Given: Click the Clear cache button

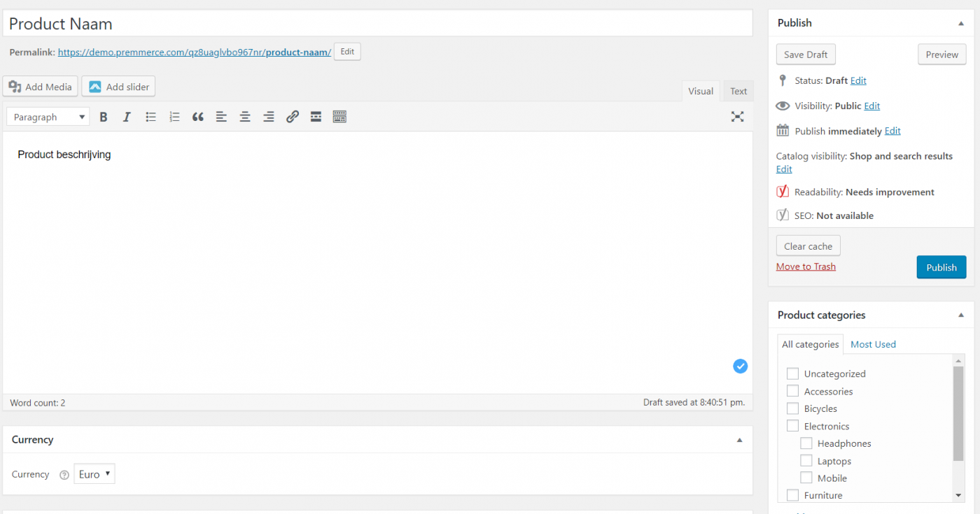Looking at the screenshot, I should pos(808,246).
